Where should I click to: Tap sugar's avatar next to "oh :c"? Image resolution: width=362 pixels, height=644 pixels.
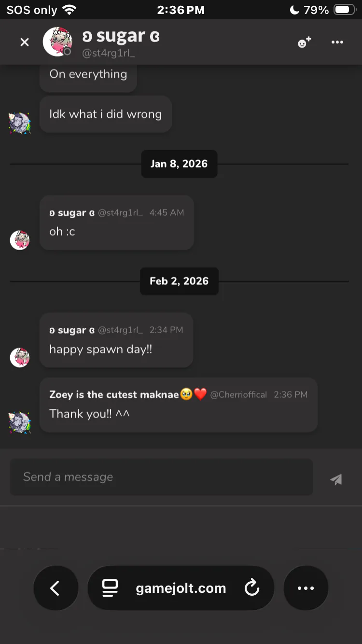tap(20, 240)
